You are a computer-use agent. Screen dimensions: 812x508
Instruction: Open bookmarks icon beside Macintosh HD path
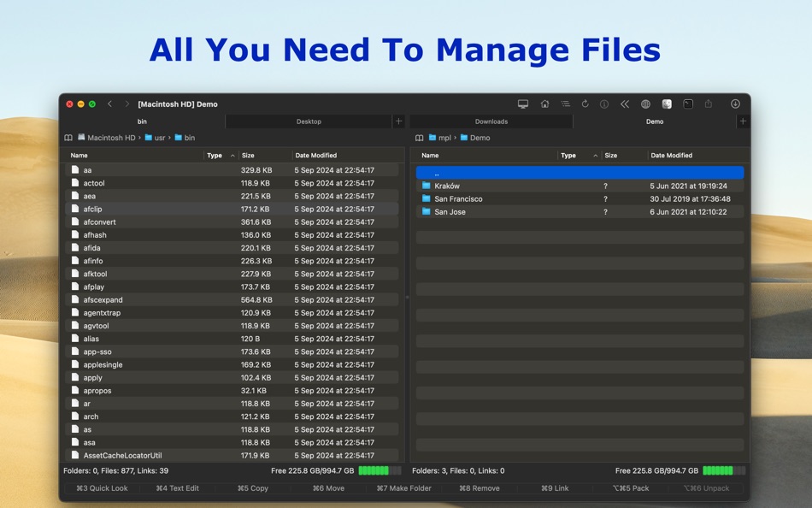coord(68,138)
